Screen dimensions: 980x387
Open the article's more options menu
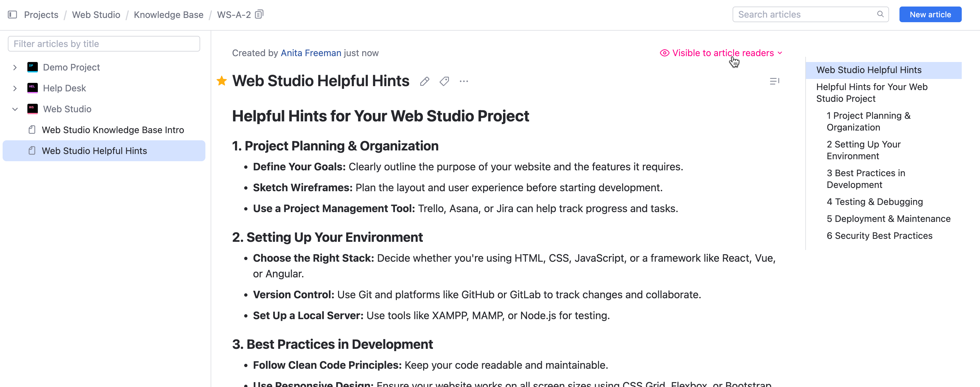(x=464, y=81)
